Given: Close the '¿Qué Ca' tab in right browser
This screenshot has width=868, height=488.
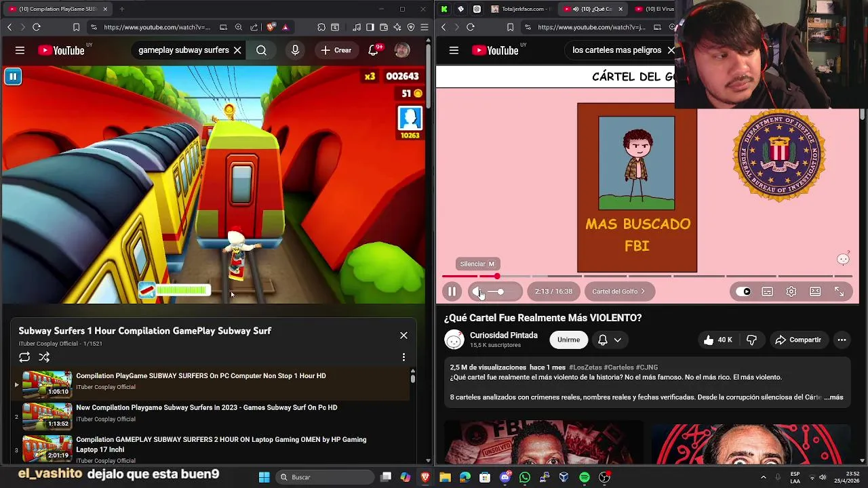Looking at the screenshot, I should pyautogui.click(x=620, y=9).
